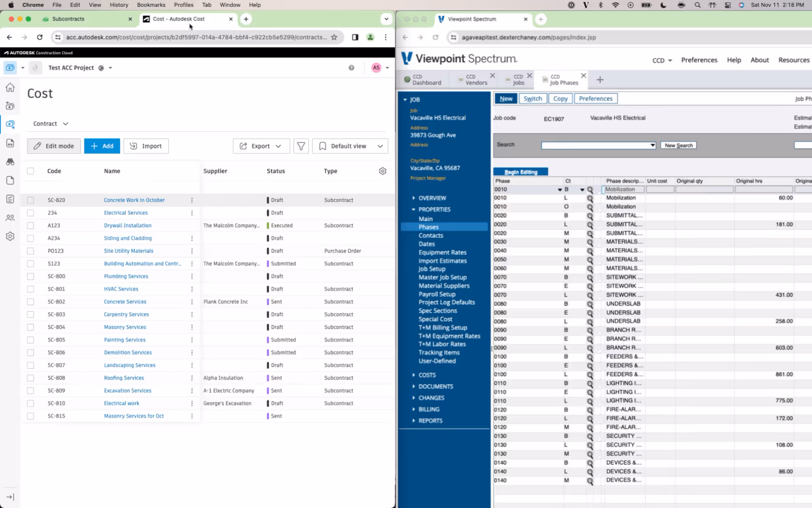Tick the SC-815 Masonry Services for Oct checkbox

(x=31, y=416)
